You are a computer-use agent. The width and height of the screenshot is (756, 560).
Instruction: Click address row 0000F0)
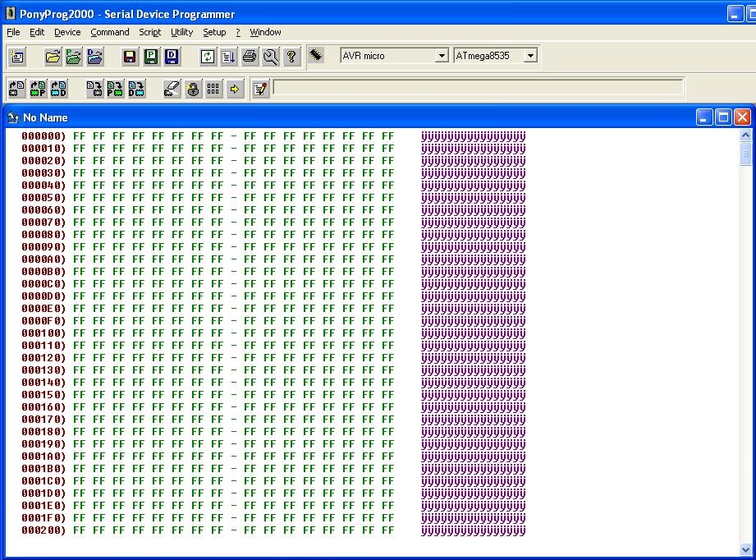tap(44, 321)
